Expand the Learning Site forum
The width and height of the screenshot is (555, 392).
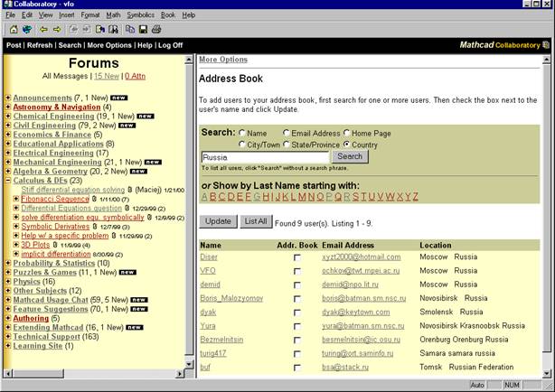pyautogui.click(x=8, y=346)
